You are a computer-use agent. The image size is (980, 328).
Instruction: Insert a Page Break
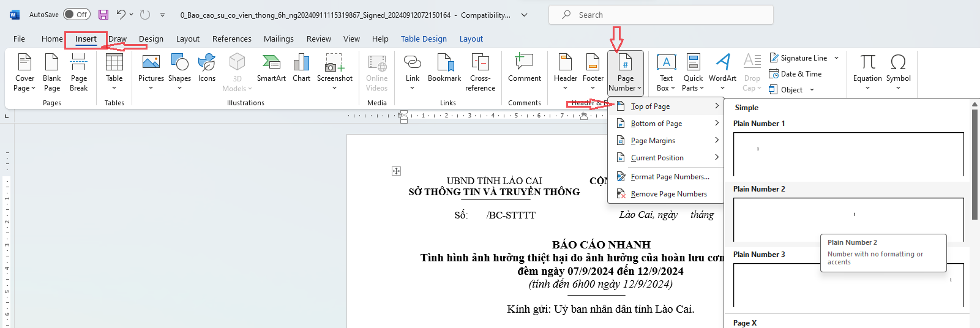(x=79, y=72)
